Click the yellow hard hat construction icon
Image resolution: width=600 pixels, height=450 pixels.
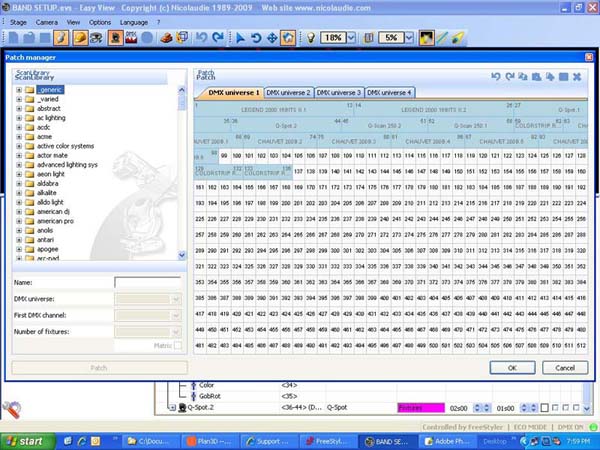(80, 38)
